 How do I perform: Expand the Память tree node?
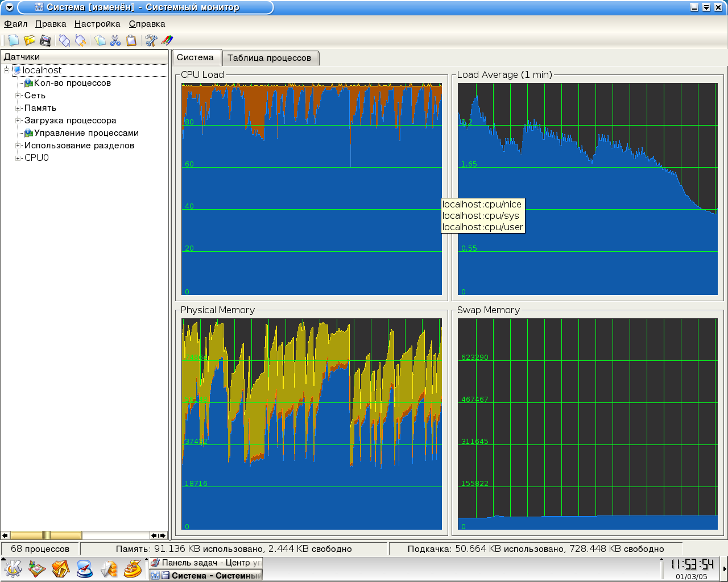(x=19, y=108)
